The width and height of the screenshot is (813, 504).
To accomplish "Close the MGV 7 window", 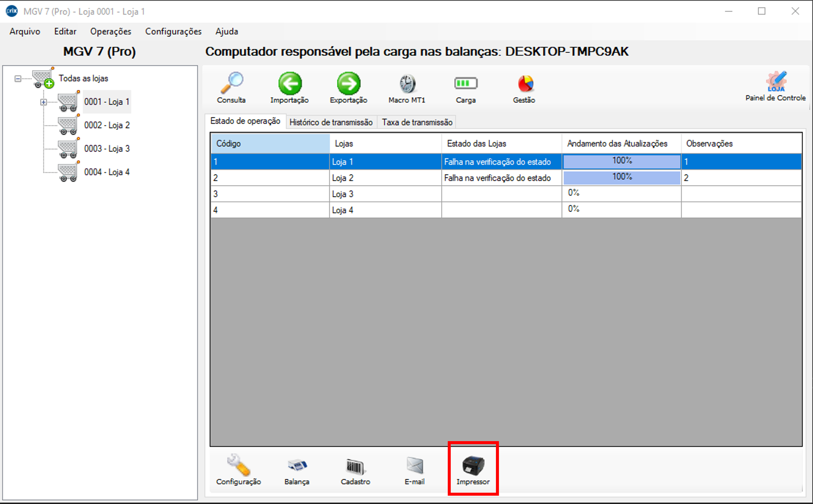I will pyautogui.click(x=795, y=11).
